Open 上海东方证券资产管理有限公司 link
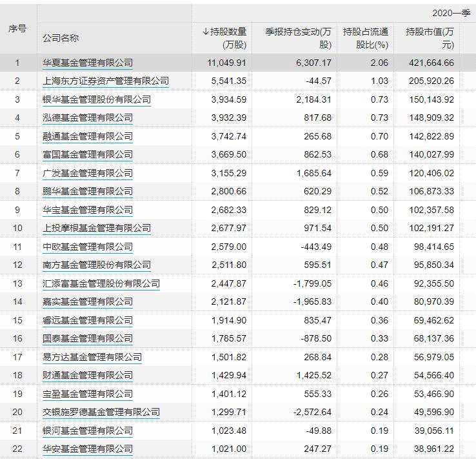The height and width of the screenshot is (459, 476). click(106, 81)
